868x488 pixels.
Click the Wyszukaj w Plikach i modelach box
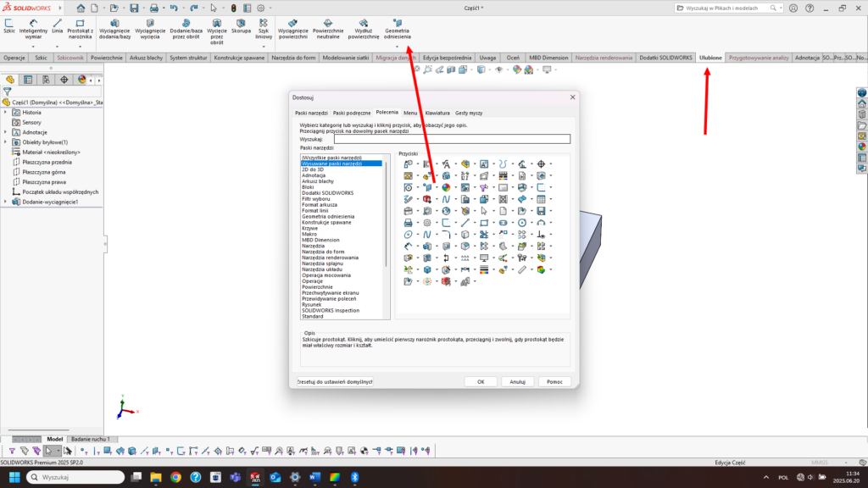[729, 8]
